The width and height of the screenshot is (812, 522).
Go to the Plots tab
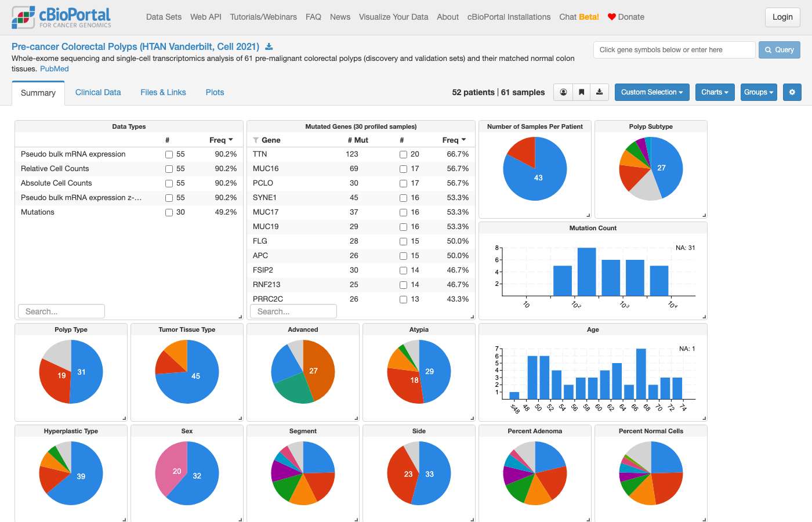point(215,92)
